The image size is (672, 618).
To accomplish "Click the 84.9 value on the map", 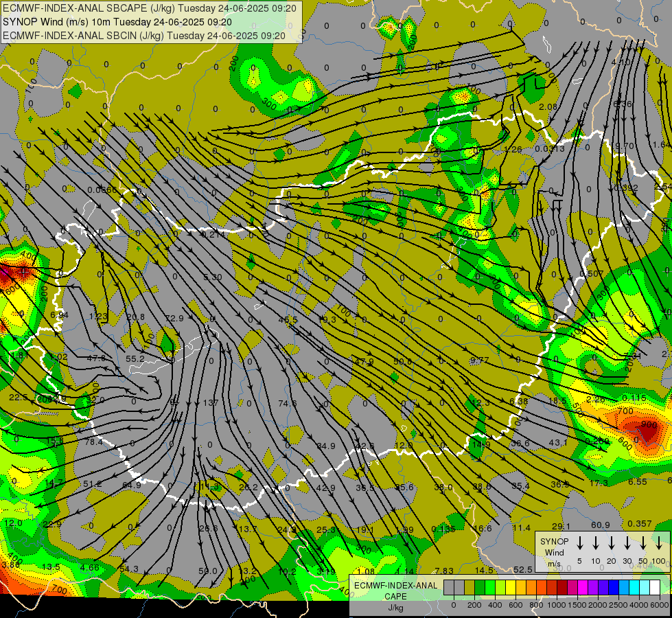I will [326, 446].
